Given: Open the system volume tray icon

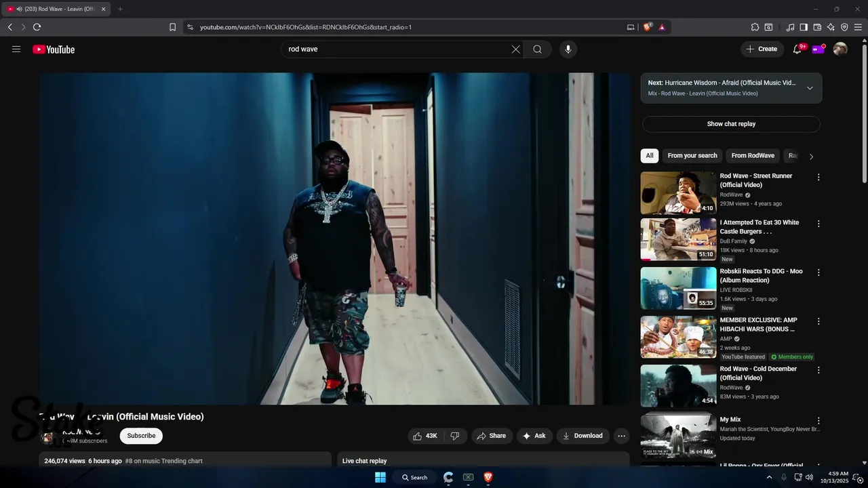Looking at the screenshot, I should [809, 477].
